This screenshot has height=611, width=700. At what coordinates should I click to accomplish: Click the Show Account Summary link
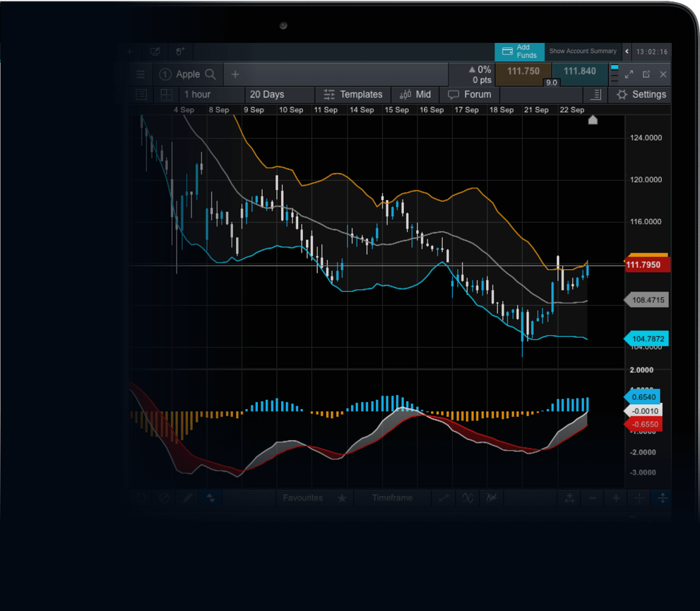point(583,51)
